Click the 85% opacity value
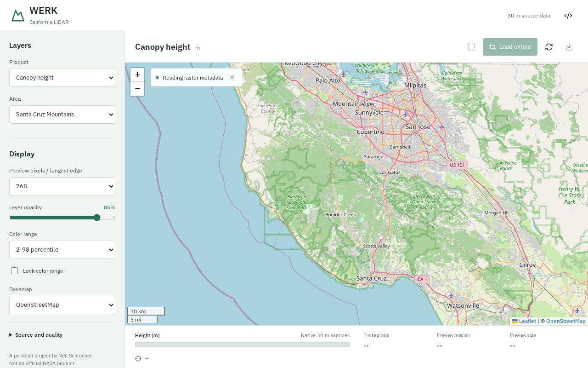This screenshot has width=588, height=368. tap(109, 207)
